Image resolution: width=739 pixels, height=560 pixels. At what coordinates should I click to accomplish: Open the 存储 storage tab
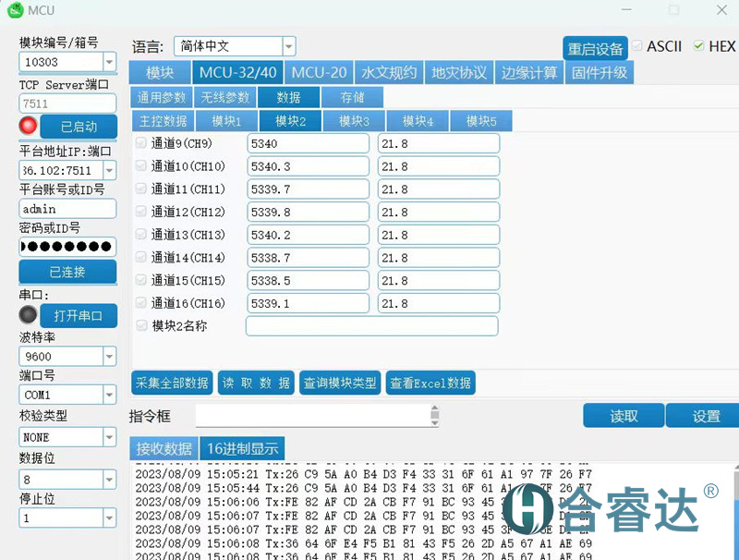pyautogui.click(x=352, y=96)
